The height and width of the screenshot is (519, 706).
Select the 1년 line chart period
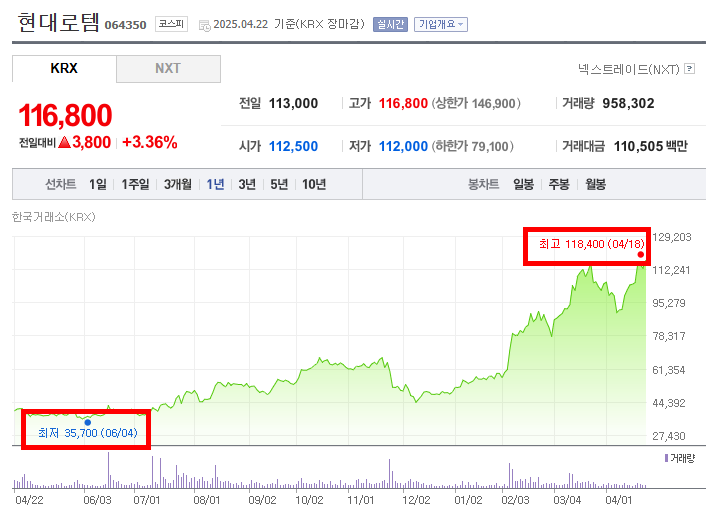(215, 184)
